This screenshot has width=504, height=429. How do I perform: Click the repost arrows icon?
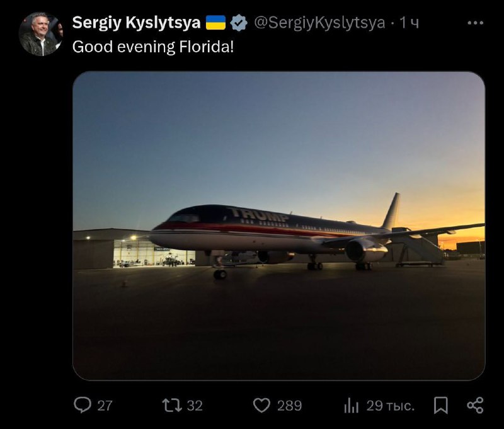point(171,405)
